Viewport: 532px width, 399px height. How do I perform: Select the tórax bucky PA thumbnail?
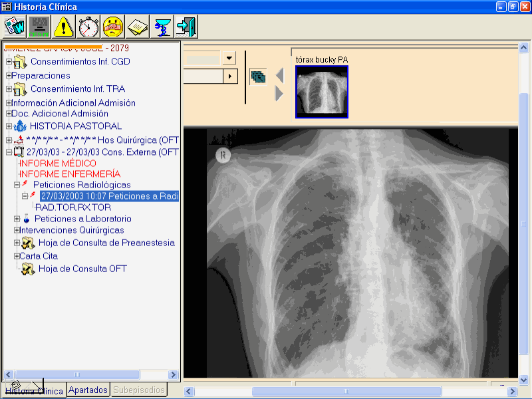click(321, 92)
